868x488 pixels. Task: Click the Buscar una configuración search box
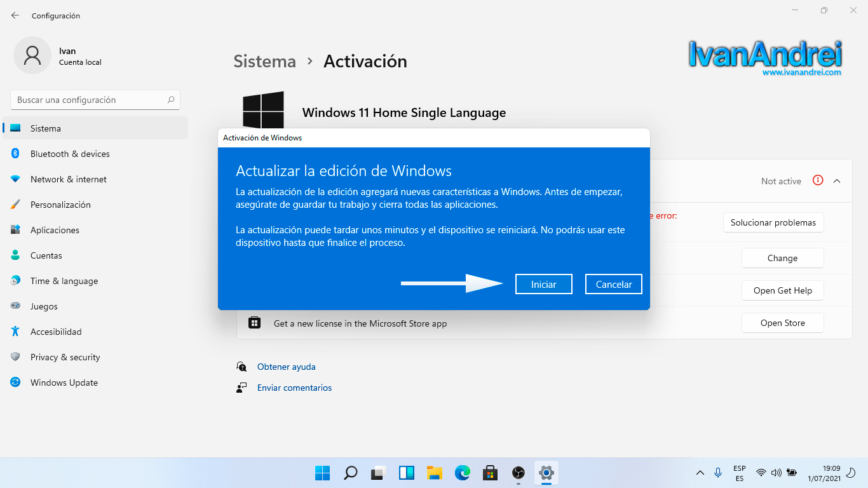(95, 100)
